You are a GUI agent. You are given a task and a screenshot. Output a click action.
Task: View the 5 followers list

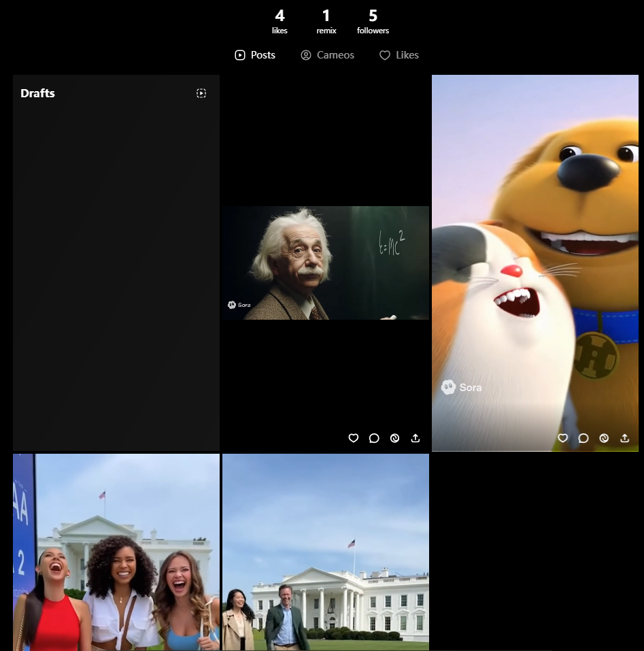pyautogui.click(x=373, y=21)
